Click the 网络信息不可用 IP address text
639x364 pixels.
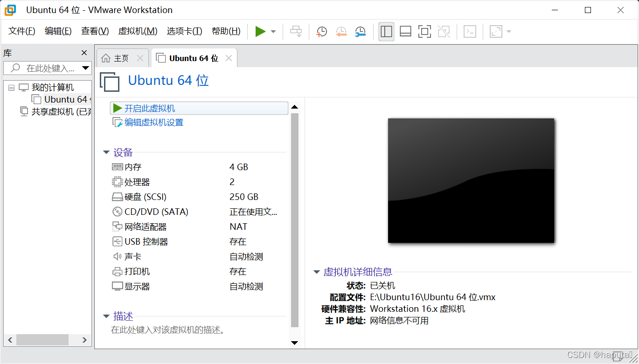coord(399,321)
